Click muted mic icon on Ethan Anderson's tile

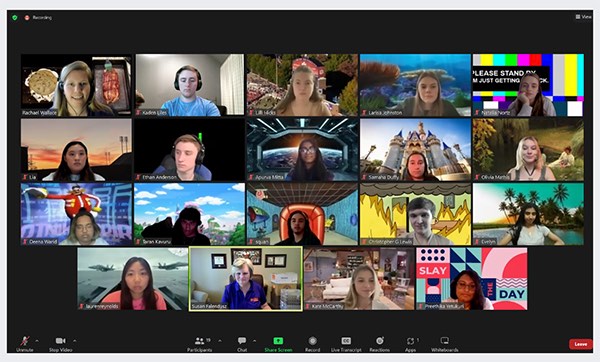(x=139, y=178)
